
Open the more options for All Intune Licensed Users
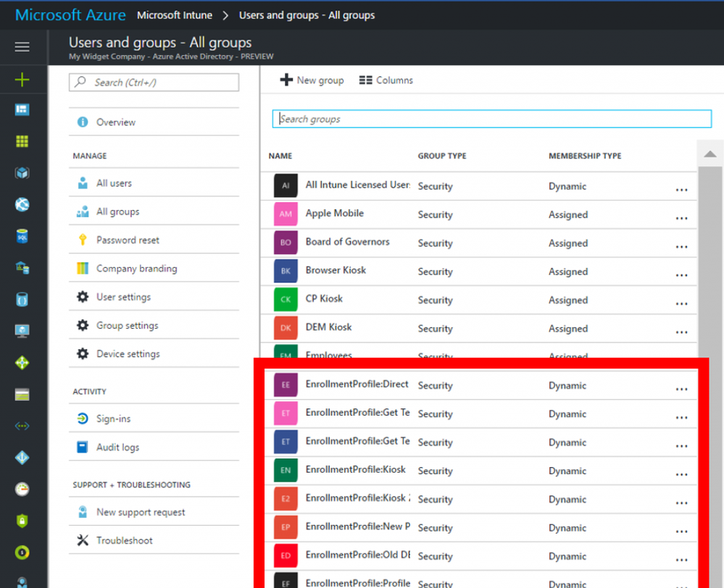[681, 189]
